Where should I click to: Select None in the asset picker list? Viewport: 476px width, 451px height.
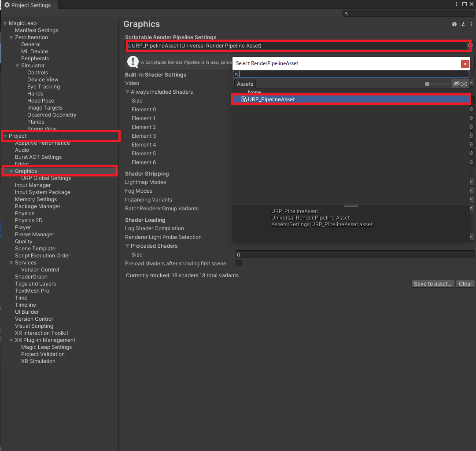pyautogui.click(x=255, y=92)
